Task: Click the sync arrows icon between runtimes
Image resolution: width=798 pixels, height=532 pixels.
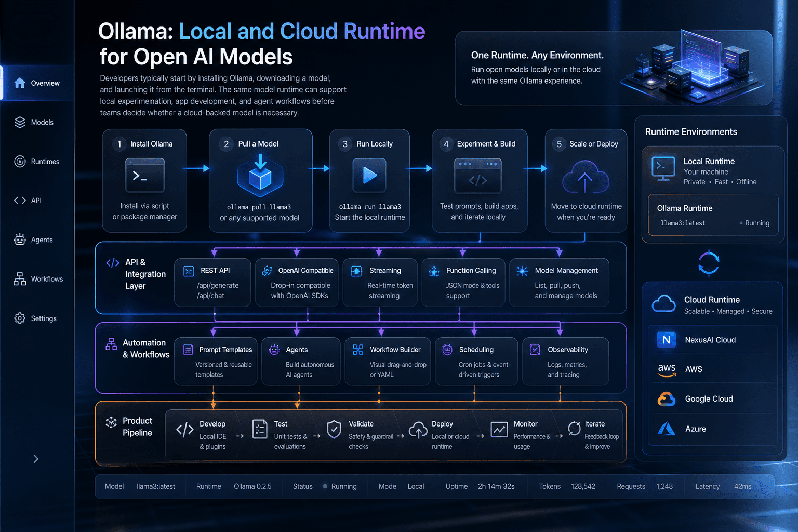Action: pos(709,262)
